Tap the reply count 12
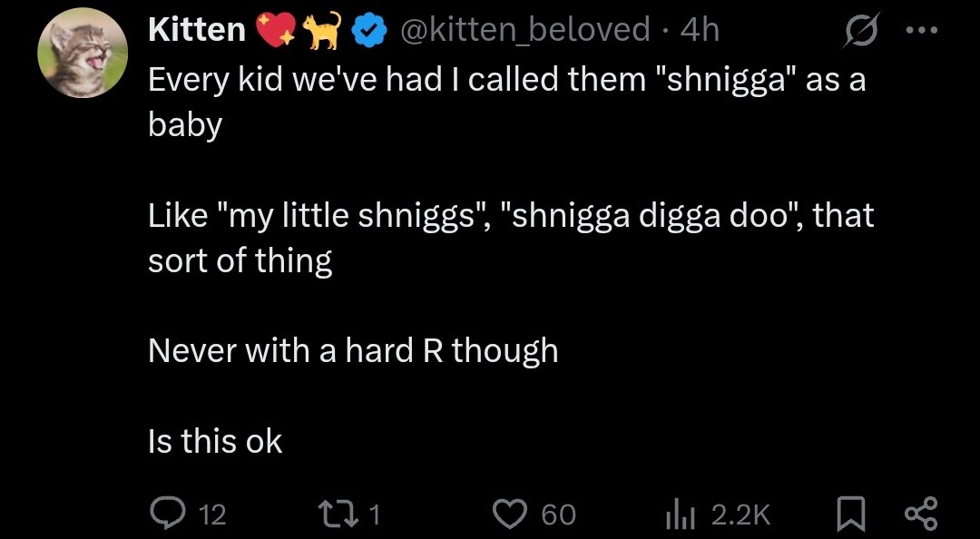 click(x=211, y=515)
